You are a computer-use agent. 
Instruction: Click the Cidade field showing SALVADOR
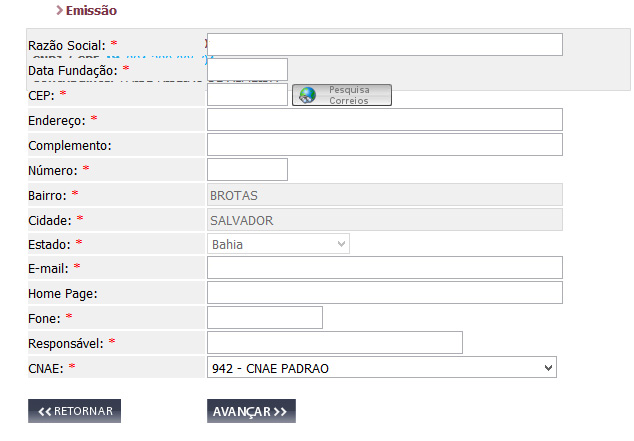(x=384, y=220)
